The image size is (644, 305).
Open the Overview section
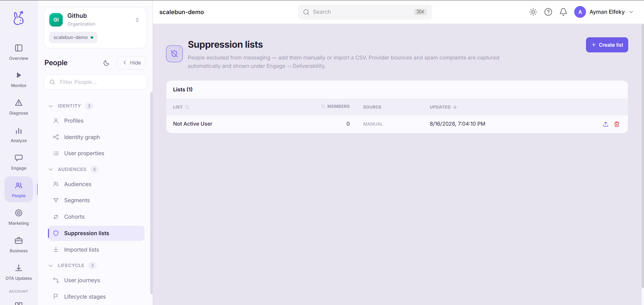coord(19,52)
